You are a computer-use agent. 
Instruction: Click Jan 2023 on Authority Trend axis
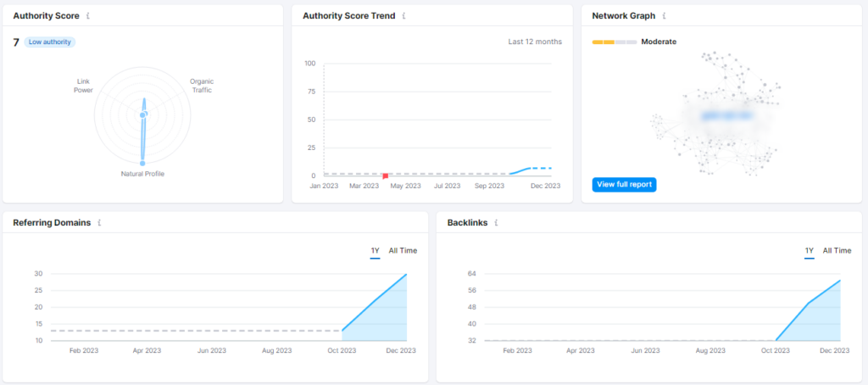(324, 186)
